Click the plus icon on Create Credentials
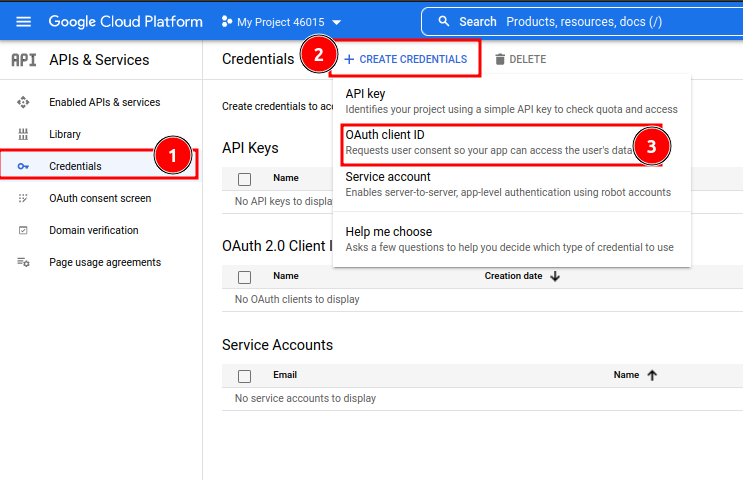743x480 pixels. tap(349, 59)
